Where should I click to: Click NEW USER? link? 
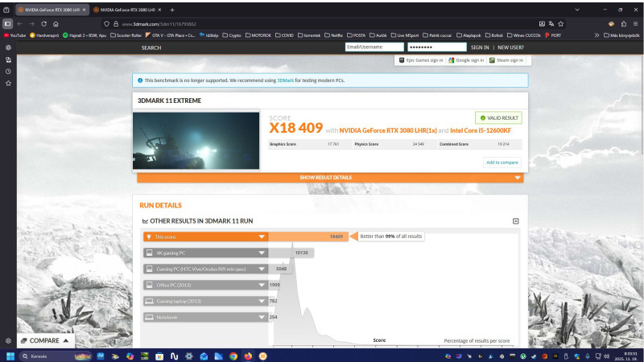(510, 47)
